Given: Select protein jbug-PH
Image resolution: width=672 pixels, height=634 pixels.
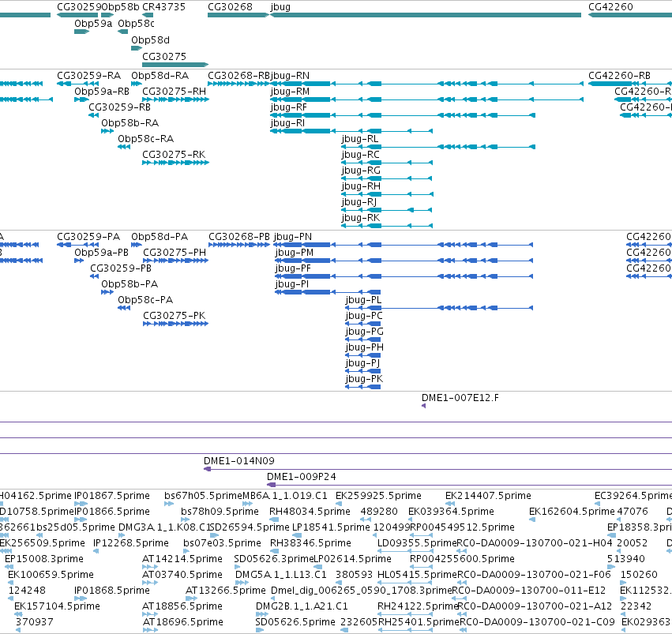Looking at the screenshot, I should click(365, 348).
